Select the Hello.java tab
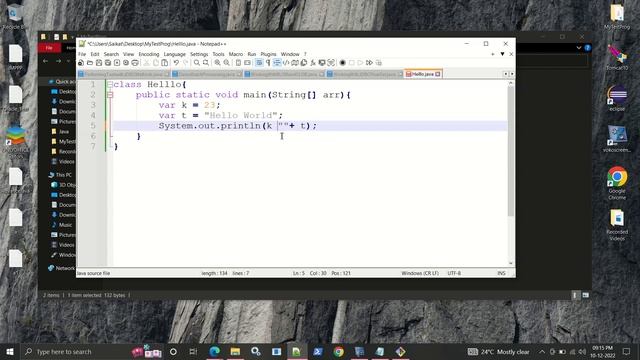This screenshot has height=360, width=640. tap(422, 74)
